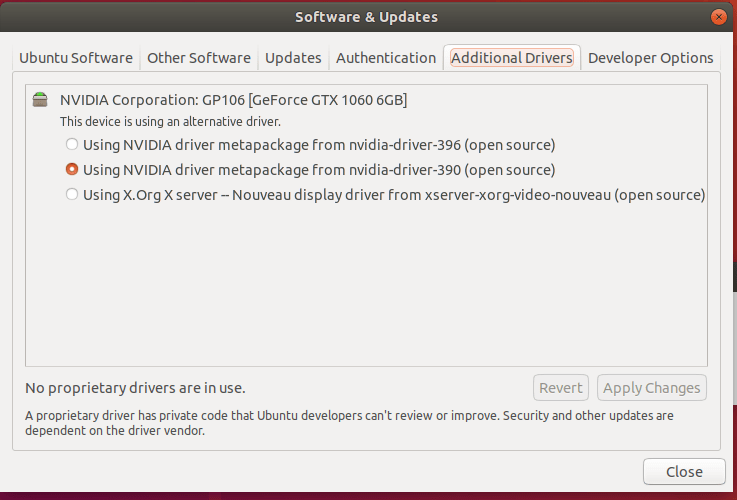Choose the nvidia-driver-390 radio option

72,170
